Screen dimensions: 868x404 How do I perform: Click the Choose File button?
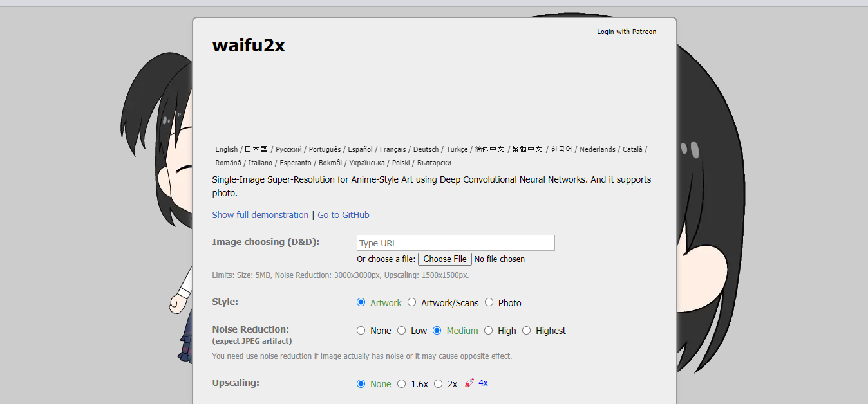445,259
